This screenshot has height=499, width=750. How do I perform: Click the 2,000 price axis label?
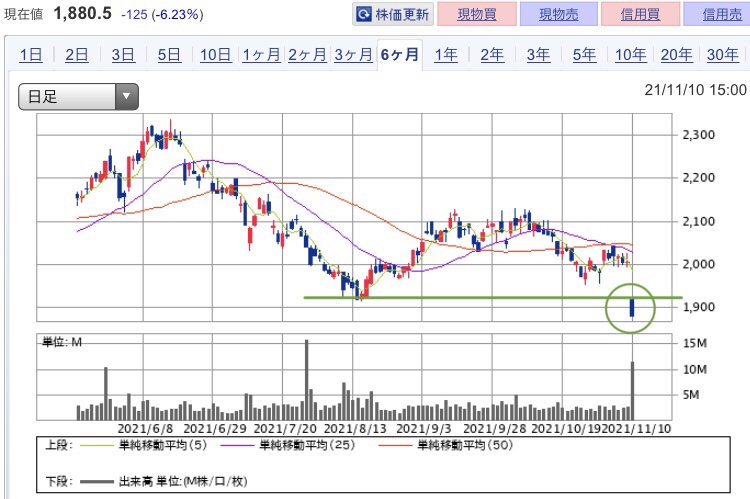click(698, 264)
